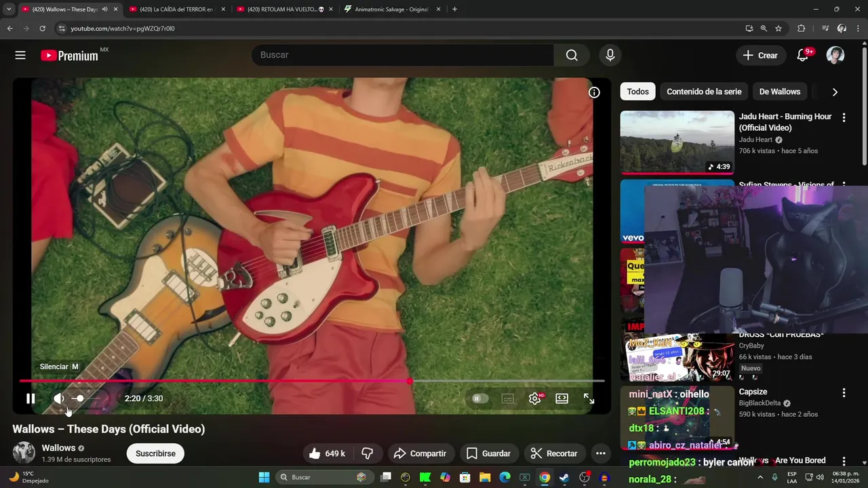Viewport: 868px width, 488px height.
Task: Switch to RETOLAM HA VUELTO tab
Action: tap(285, 9)
